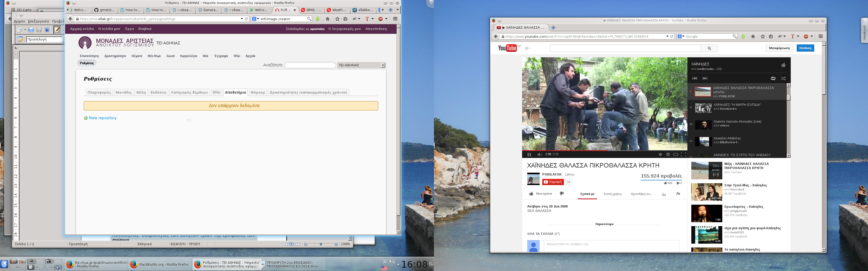Viewport: 868px width, 271px height.
Task: Mute the YouTube player volume icon
Action: coord(539,155)
